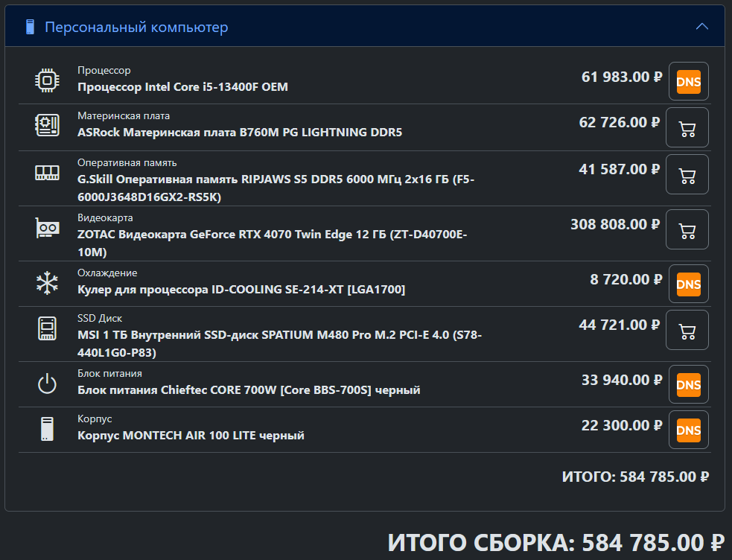Screen dimensions: 732x560
Task: Click the computer tower icon in header
Action: coord(30,27)
